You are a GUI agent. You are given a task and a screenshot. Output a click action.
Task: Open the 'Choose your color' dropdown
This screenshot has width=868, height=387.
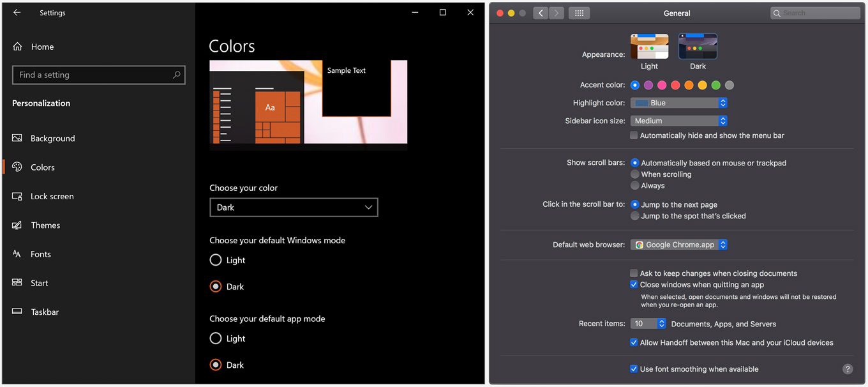coord(294,207)
